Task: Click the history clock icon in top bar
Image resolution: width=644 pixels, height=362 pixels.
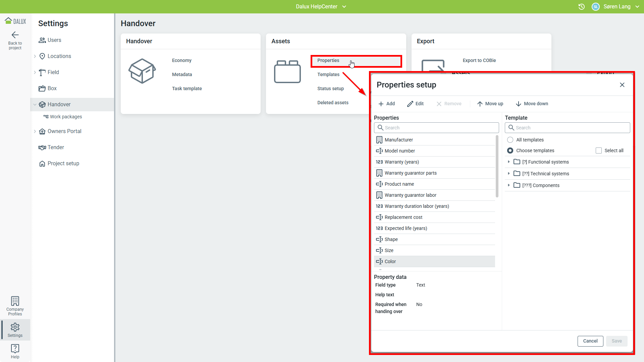Action: (581, 7)
